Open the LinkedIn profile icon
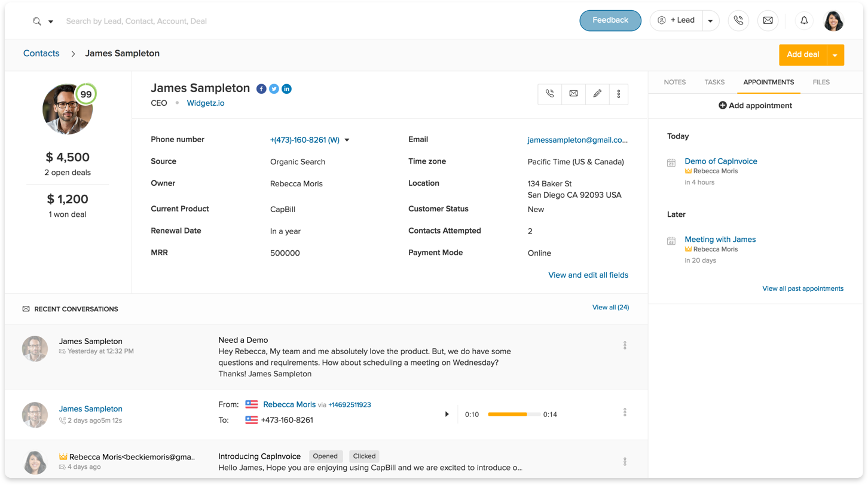868x485 pixels. [286, 89]
